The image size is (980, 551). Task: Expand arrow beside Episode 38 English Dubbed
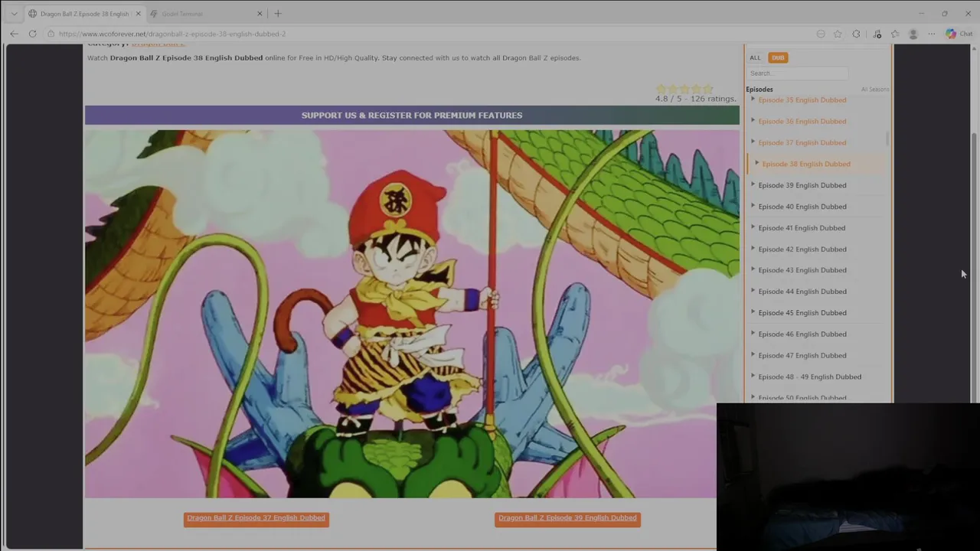(x=757, y=163)
